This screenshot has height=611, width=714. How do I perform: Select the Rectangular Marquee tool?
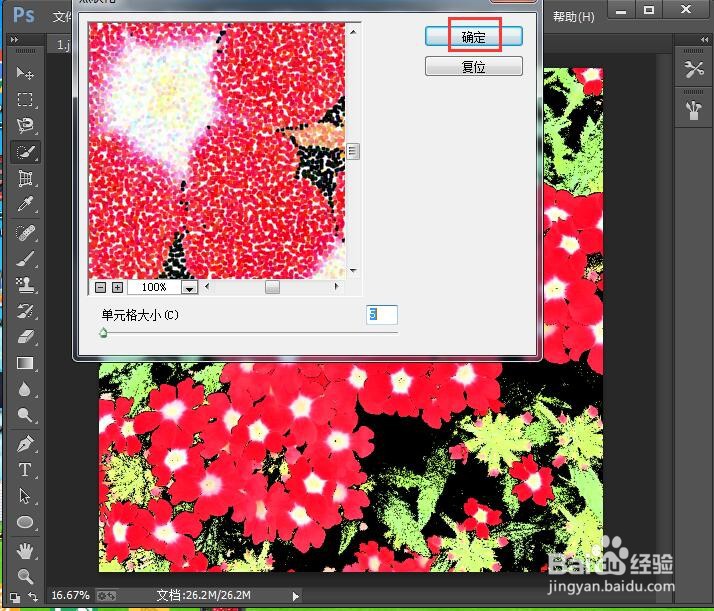25,99
